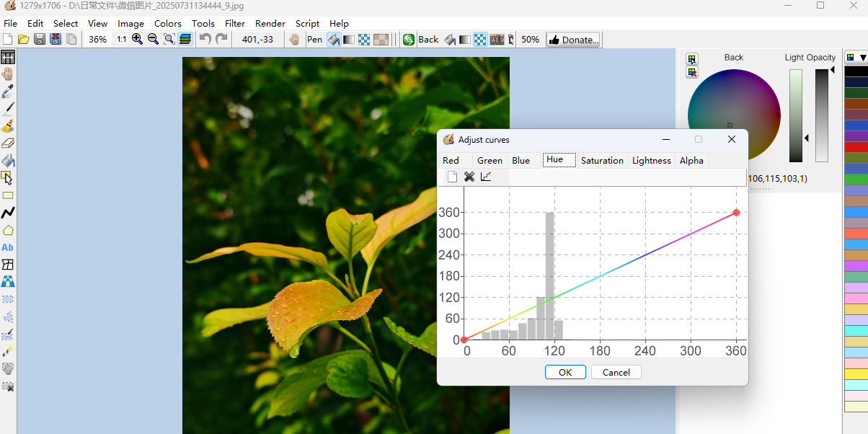This screenshot has width=868, height=434.
Task: Click the Undo arrow in toolbar
Action: [x=205, y=40]
